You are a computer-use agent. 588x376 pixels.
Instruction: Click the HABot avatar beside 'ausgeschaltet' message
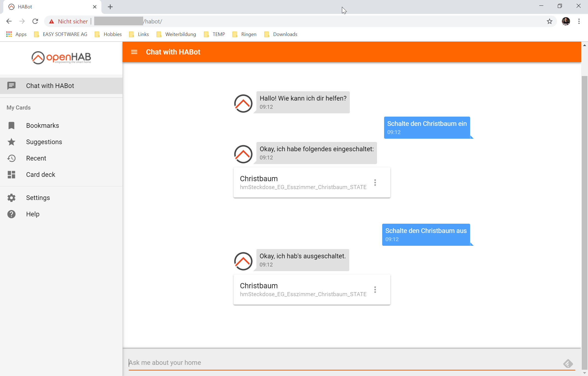coord(243,261)
